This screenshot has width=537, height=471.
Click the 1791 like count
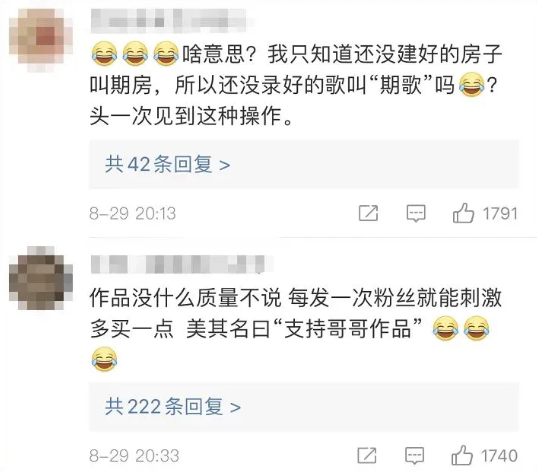tap(500, 213)
